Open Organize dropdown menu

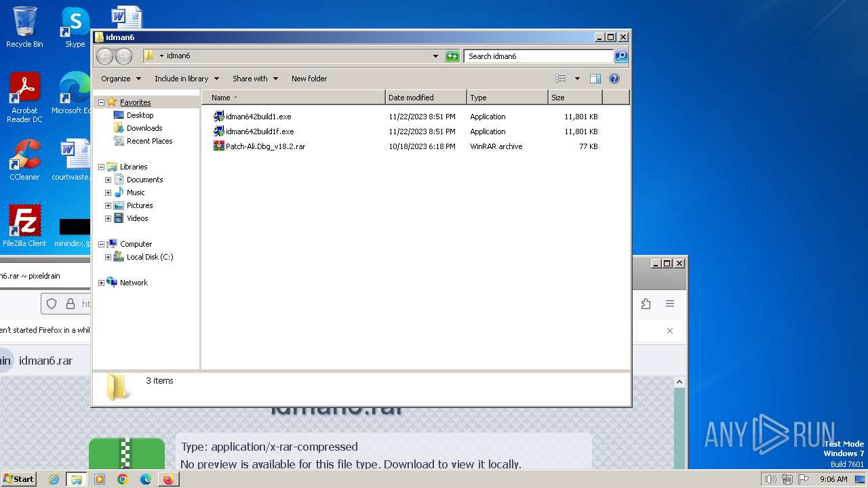pyautogui.click(x=121, y=79)
